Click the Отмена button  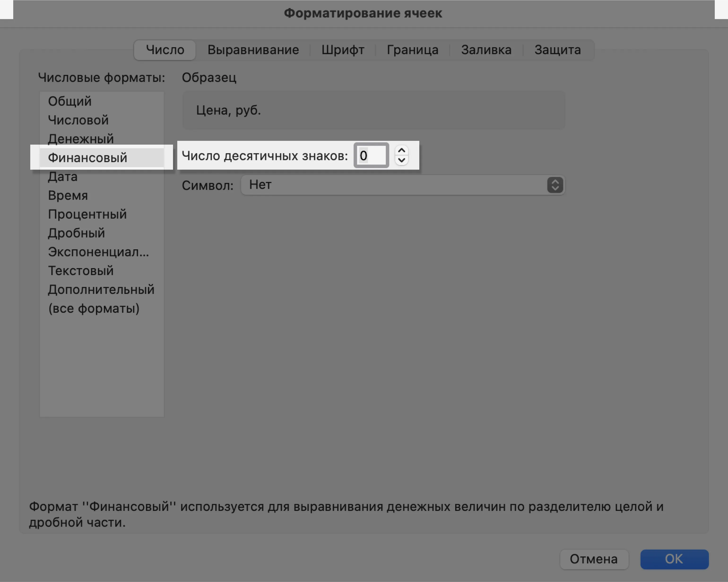pyautogui.click(x=594, y=559)
